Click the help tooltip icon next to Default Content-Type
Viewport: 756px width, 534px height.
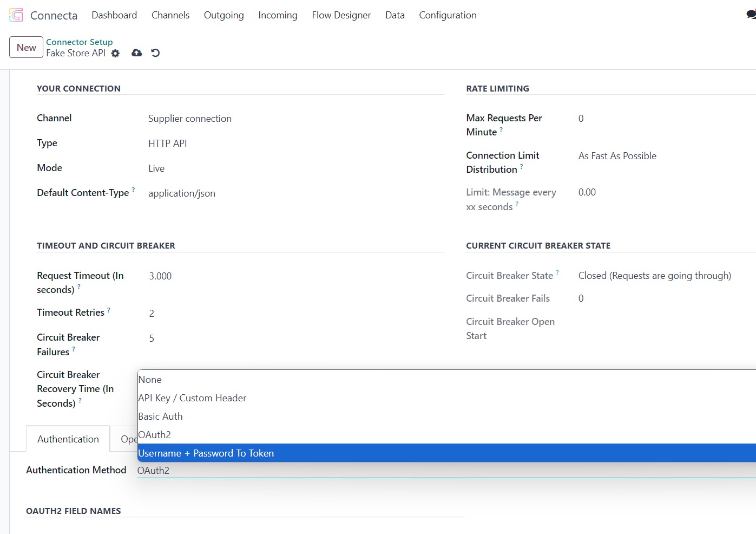133,190
